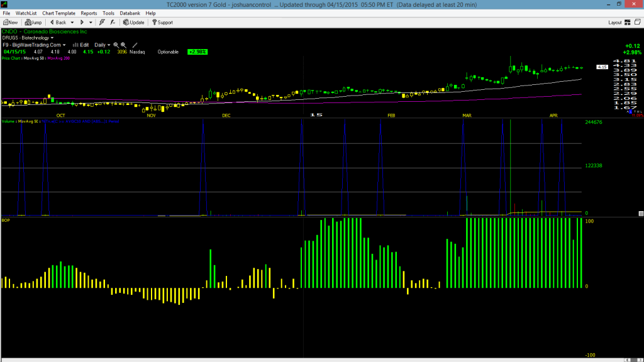The image size is (644, 362).
Task: Open the WatchList menu
Action: coord(26,14)
